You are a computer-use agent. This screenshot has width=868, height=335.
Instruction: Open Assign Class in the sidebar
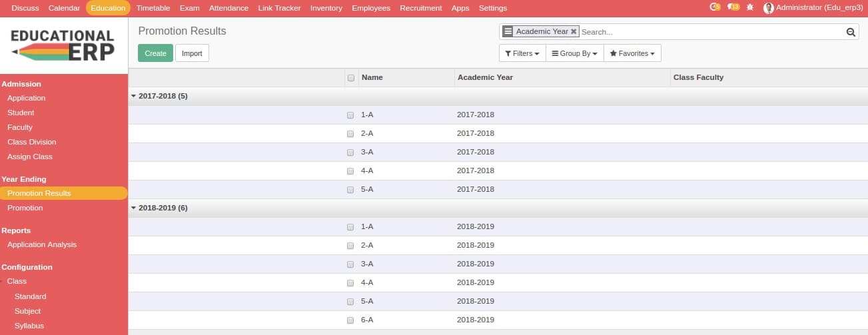[30, 157]
